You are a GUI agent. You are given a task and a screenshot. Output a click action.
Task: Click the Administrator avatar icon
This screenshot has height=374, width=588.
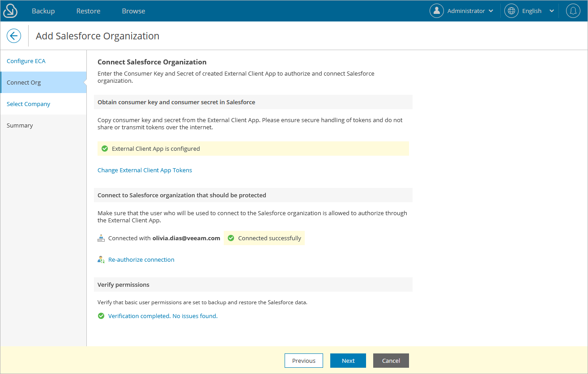click(437, 10)
